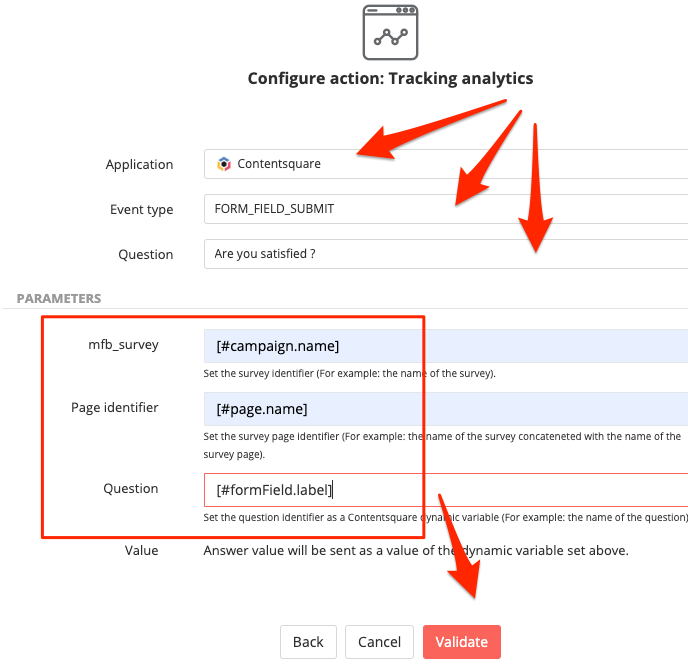The height and width of the screenshot is (669, 688).
Task: Click the mfb_survey label
Action: (123, 345)
